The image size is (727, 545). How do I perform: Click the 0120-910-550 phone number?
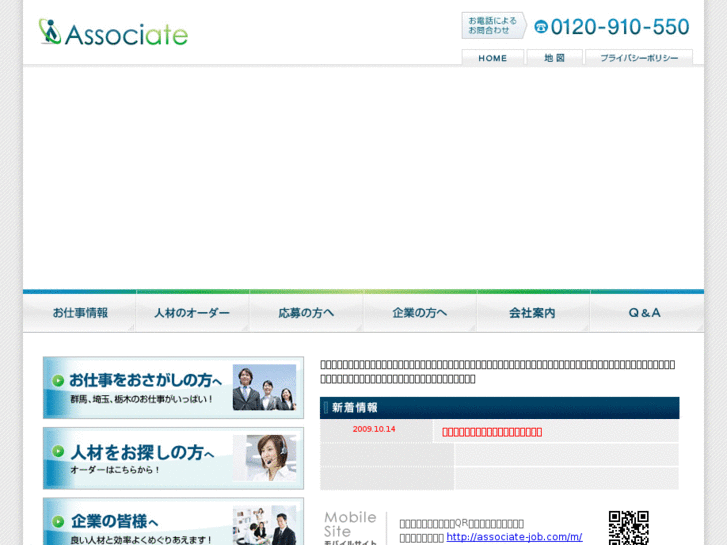(x=620, y=27)
